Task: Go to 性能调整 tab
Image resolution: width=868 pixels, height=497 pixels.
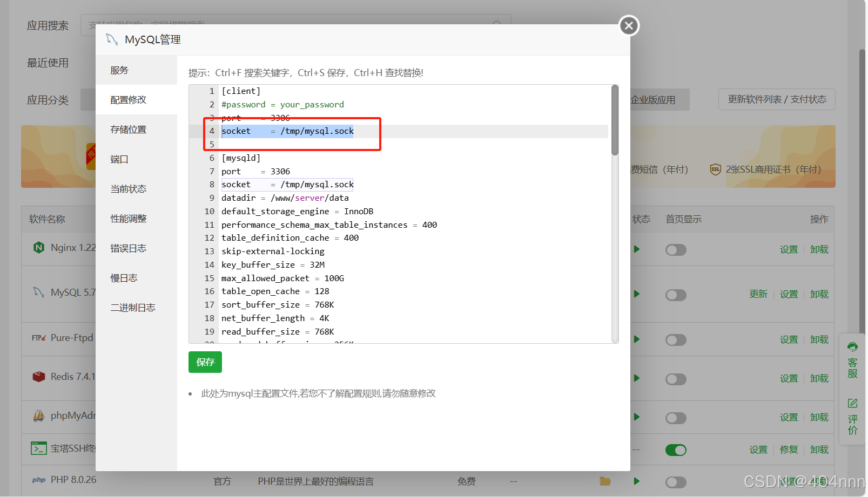Action: click(x=136, y=219)
